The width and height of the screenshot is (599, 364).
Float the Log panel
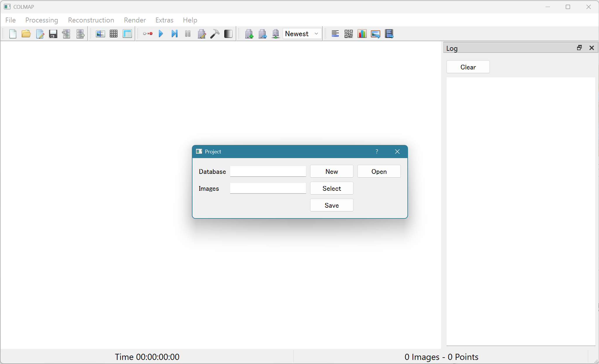pos(579,48)
